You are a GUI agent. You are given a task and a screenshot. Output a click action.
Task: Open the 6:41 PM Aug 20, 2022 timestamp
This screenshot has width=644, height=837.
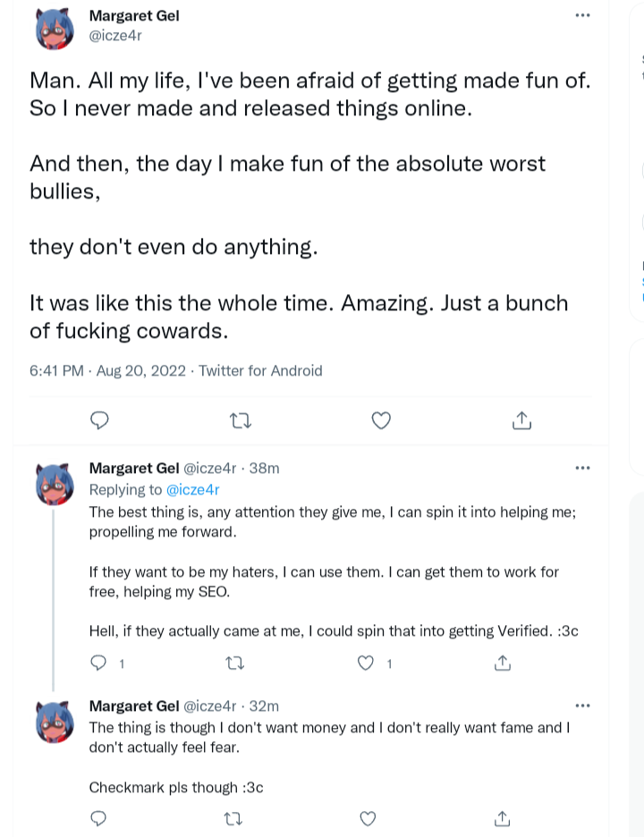click(108, 370)
